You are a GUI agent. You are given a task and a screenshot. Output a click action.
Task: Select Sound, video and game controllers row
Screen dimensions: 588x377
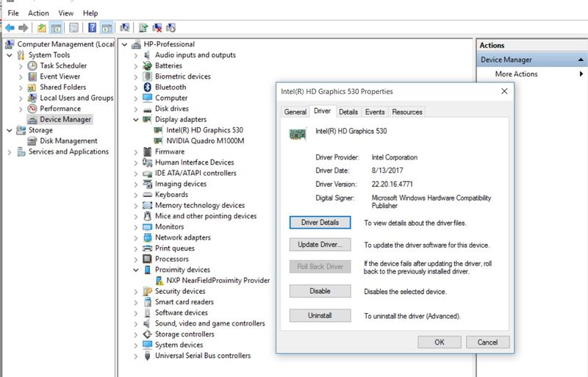point(209,323)
